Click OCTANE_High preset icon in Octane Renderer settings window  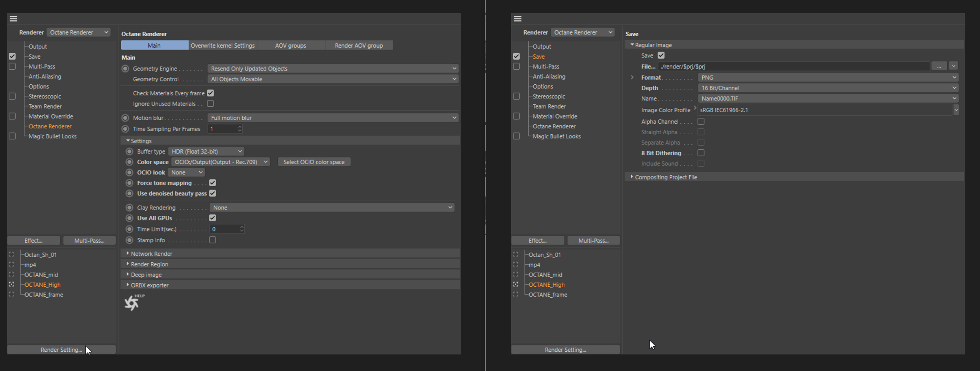coord(11,284)
